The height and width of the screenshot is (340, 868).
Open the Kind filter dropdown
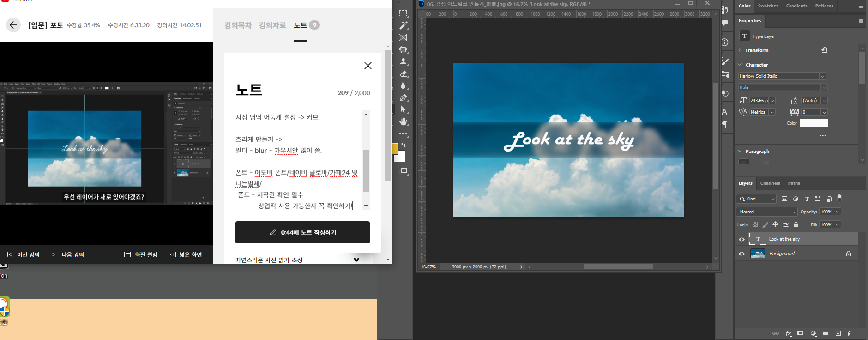[x=756, y=199]
